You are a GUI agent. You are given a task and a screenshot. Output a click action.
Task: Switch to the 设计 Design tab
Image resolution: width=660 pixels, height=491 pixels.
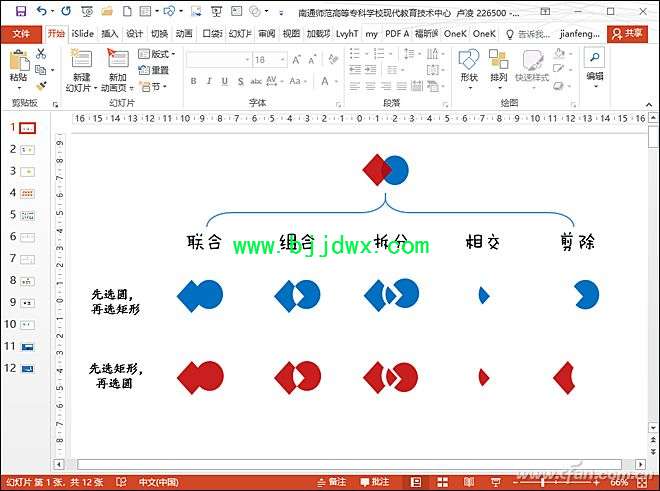coord(134,34)
